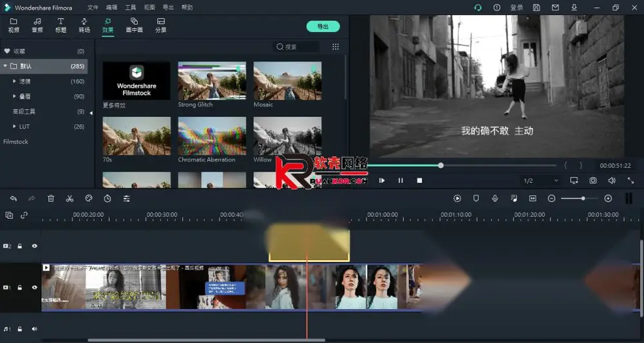Viewport: 644px width, 343px height.
Task: Select the Chromatic Aberration effect
Action: point(212,136)
